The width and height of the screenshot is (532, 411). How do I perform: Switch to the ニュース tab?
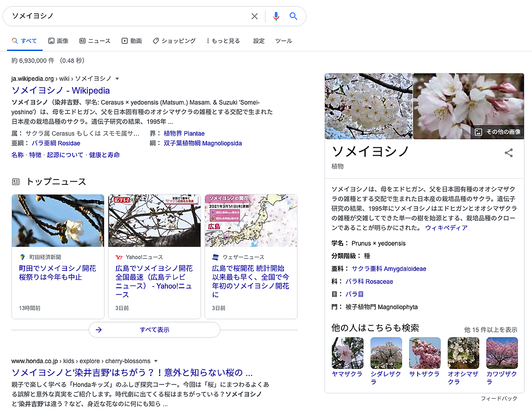click(95, 41)
